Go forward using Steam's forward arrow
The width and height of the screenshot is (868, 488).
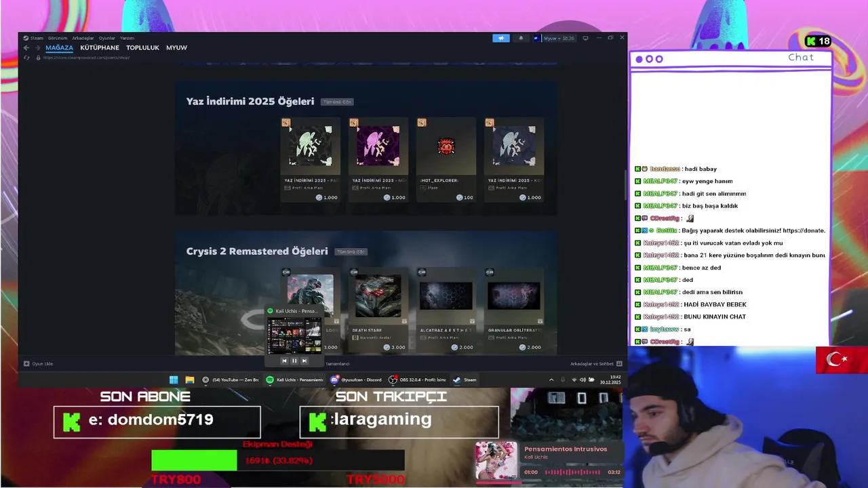pos(37,47)
